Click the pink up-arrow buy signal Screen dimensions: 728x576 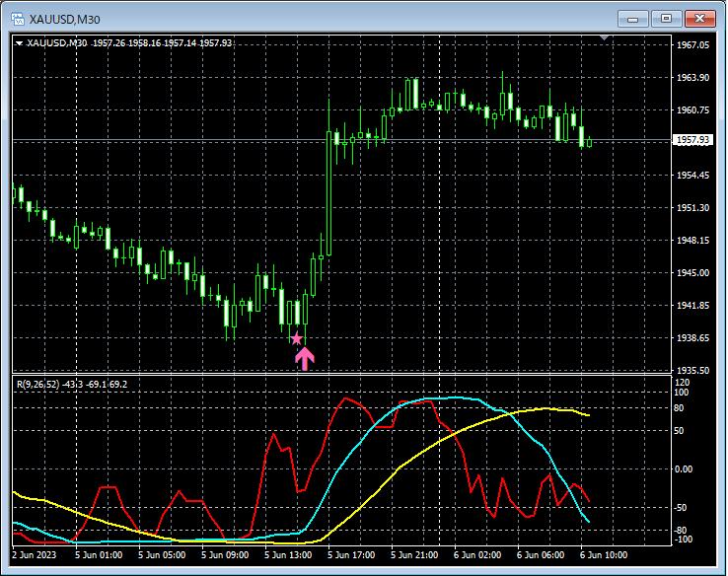(x=305, y=359)
